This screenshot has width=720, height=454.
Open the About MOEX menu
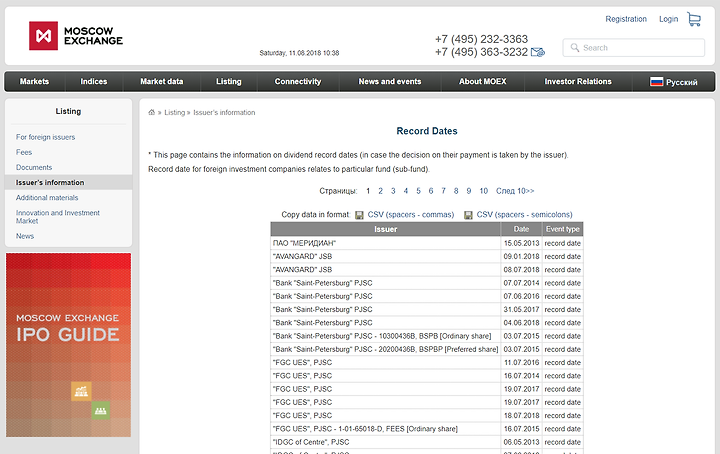(x=483, y=82)
